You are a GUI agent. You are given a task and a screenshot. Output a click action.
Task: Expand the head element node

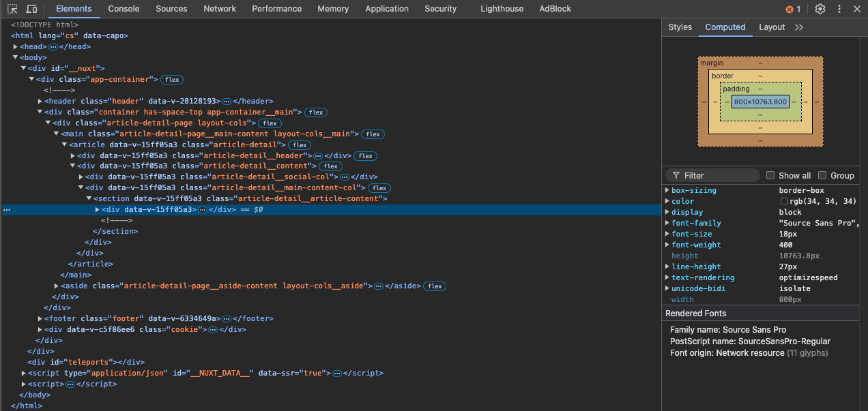(x=15, y=46)
